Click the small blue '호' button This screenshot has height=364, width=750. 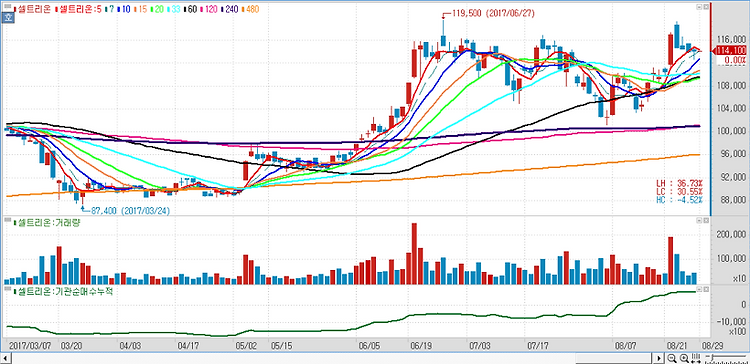click(8, 17)
